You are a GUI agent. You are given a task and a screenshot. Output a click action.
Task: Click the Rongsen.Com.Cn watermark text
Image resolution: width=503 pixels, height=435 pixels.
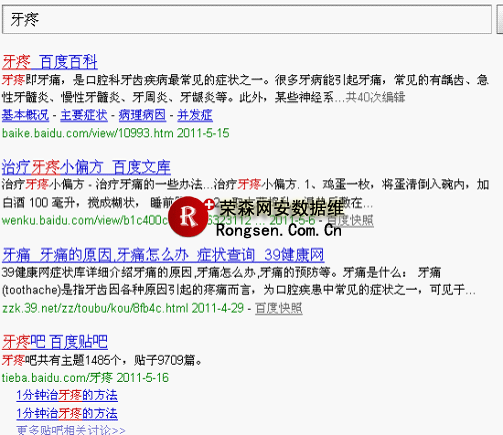pos(279,230)
